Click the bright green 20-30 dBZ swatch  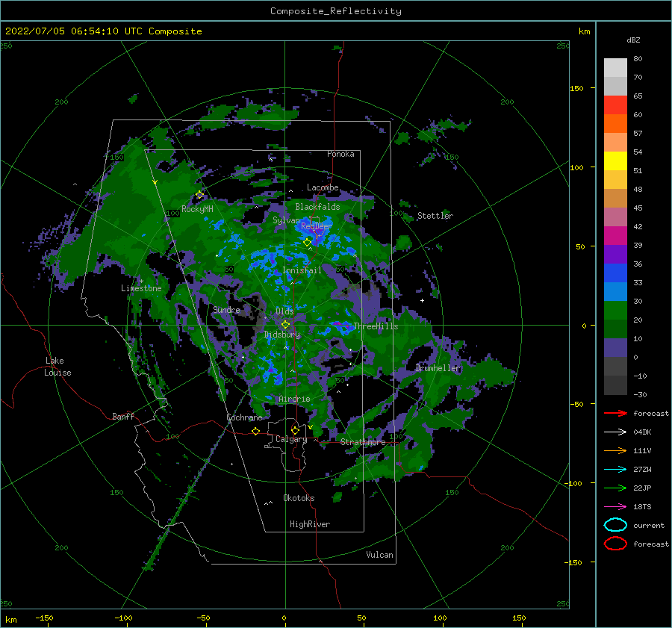[615, 311]
